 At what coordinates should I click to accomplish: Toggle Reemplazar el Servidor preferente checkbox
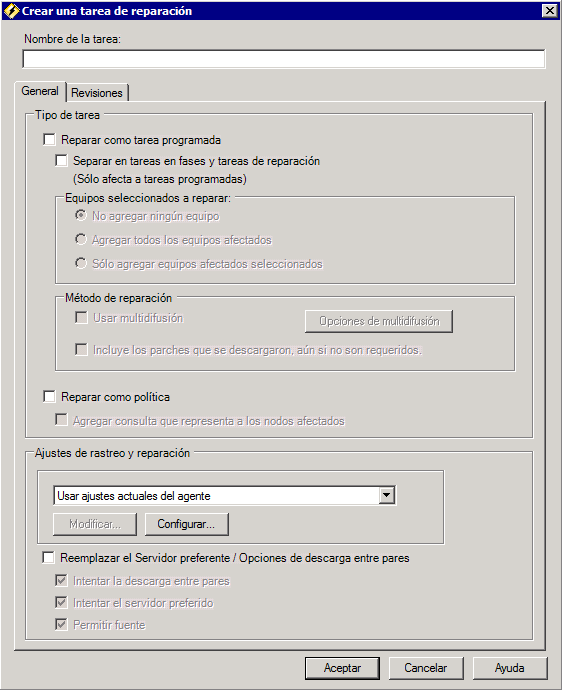coord(48,558)
